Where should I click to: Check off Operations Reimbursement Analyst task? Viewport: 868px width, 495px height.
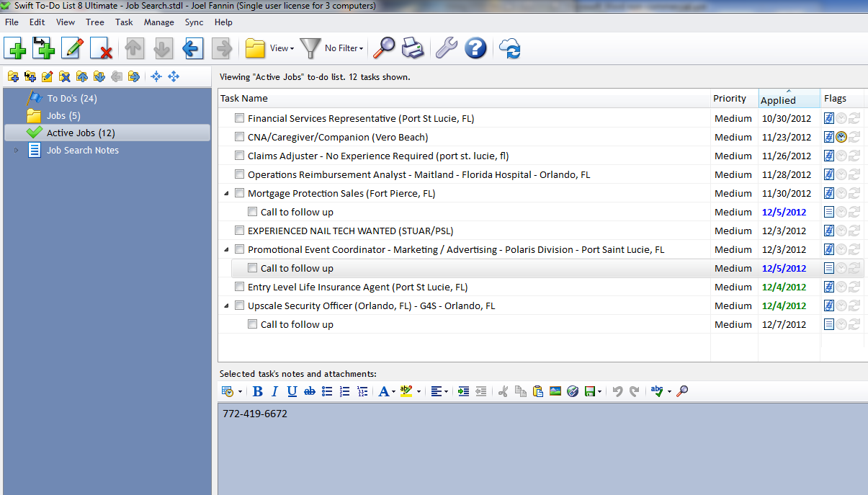pos(240,174)
